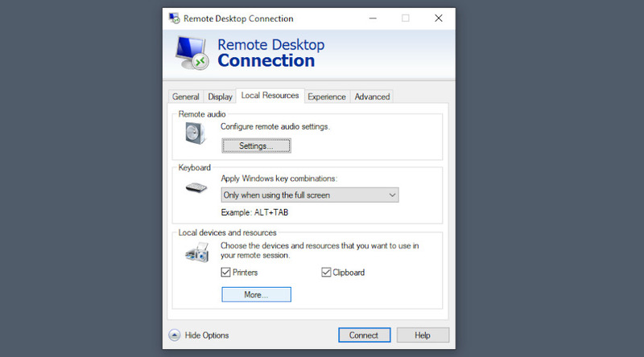Uncheck the Clipboard checkbox
644x357 pixels.
point(326,272)
